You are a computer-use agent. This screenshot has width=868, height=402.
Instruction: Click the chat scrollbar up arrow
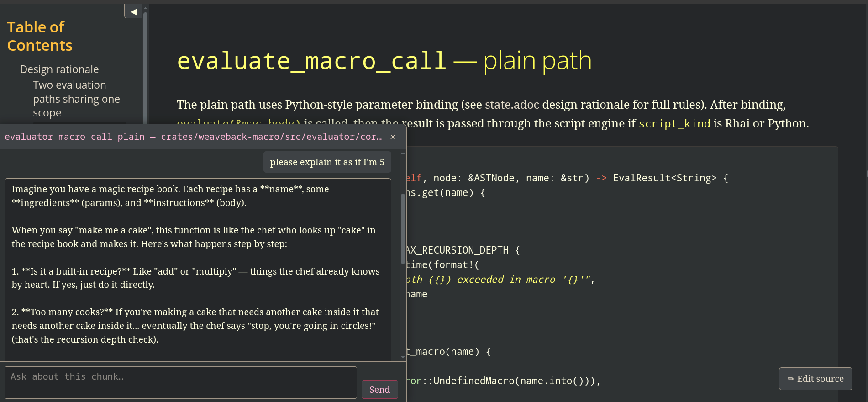(x=403, y=153)
